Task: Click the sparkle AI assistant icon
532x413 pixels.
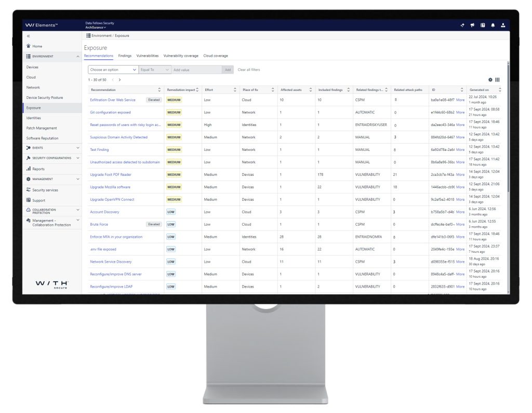Action: coord(462,25)
